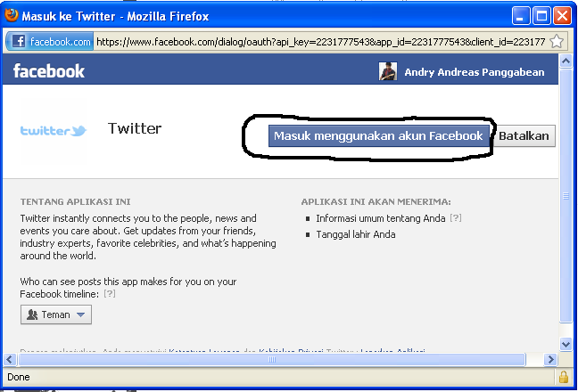The height and width of the screenshot is (392, 578).
Task: Click the horizontal scrollbar thumb
Action: pos(272,359)
